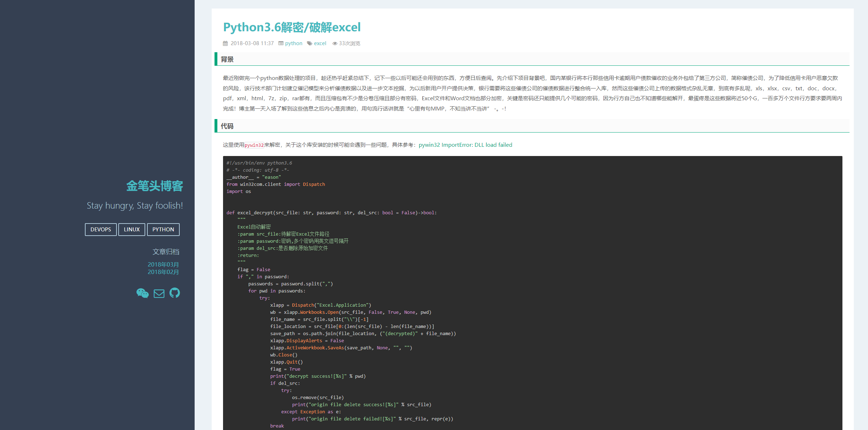Open the Python3.6解密/破解excel post title
This screenshot has width=868, height=430.
292,27
